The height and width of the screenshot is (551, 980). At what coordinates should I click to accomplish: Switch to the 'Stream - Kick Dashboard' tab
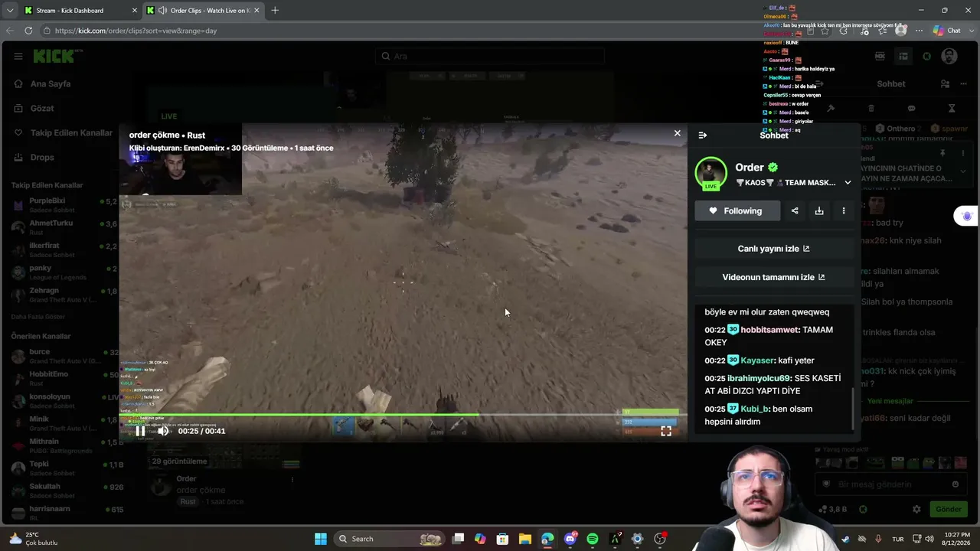coord(79,10)
